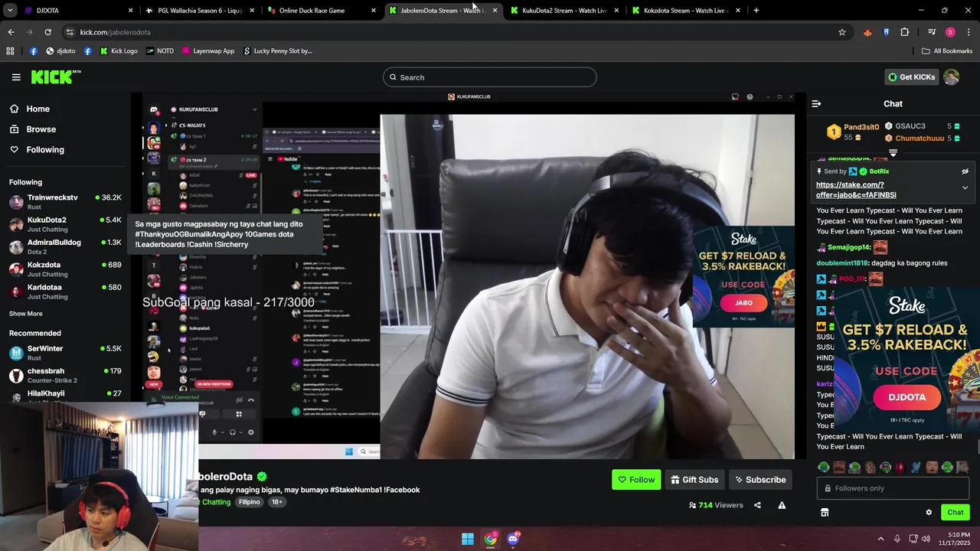Click Pand3sit0 top gifter entry
The height and width of the screenshot is (551, 980).
click(x=852, y=132)
